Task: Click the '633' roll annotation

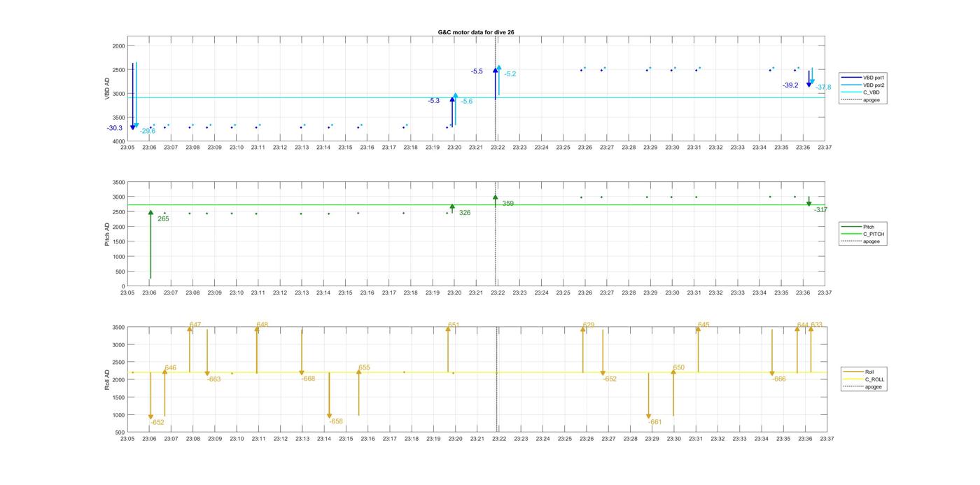Action: [x=817, y=325]
